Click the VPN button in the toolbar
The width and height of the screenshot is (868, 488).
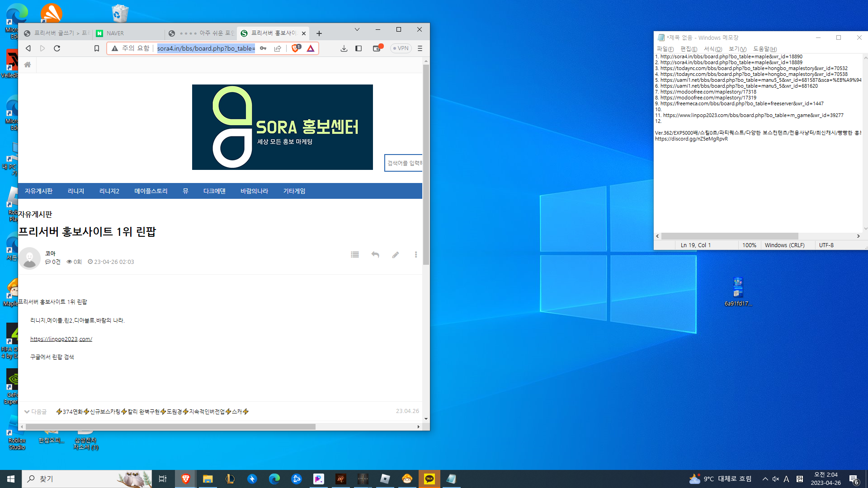pos(401,48)
